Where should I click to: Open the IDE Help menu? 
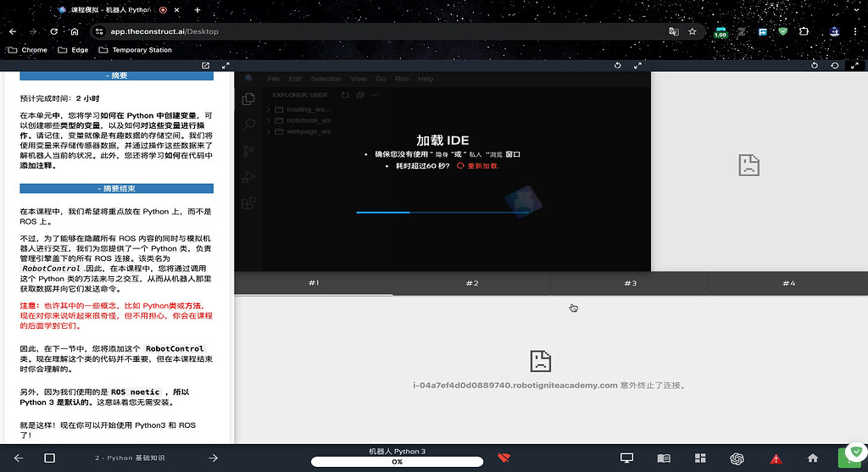tap(426, 79)
